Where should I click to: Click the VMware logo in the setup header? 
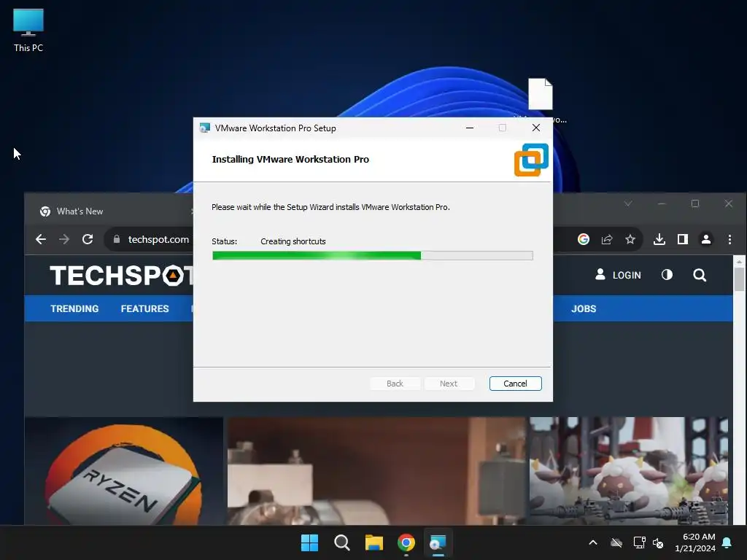pyautogui.click(x=531, y=160)
